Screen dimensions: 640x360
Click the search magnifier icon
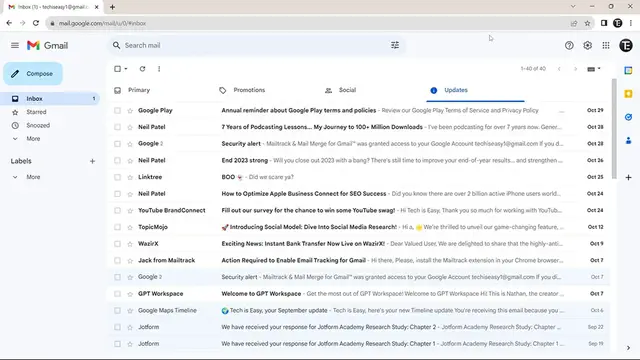(116, 45)
